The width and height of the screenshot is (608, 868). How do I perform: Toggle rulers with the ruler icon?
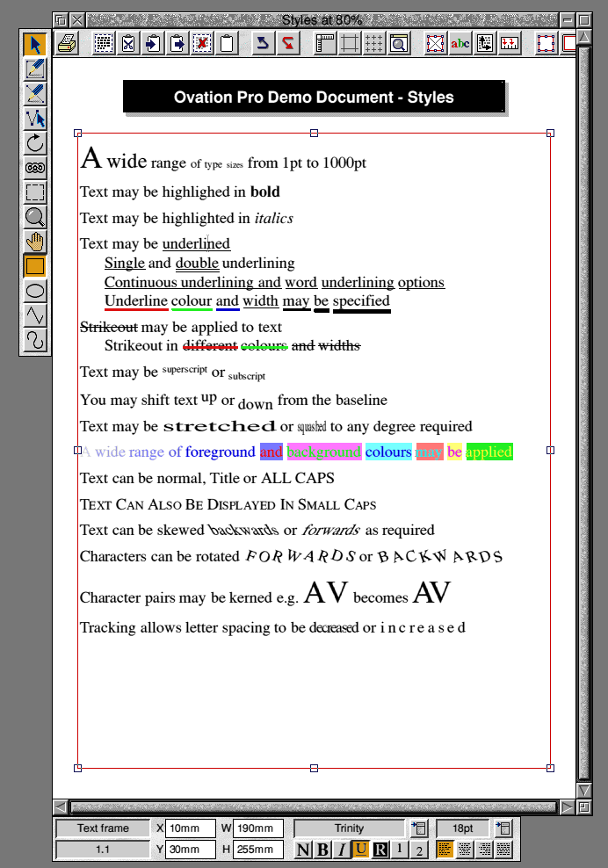pyautogui.click(x=325, y=43)
